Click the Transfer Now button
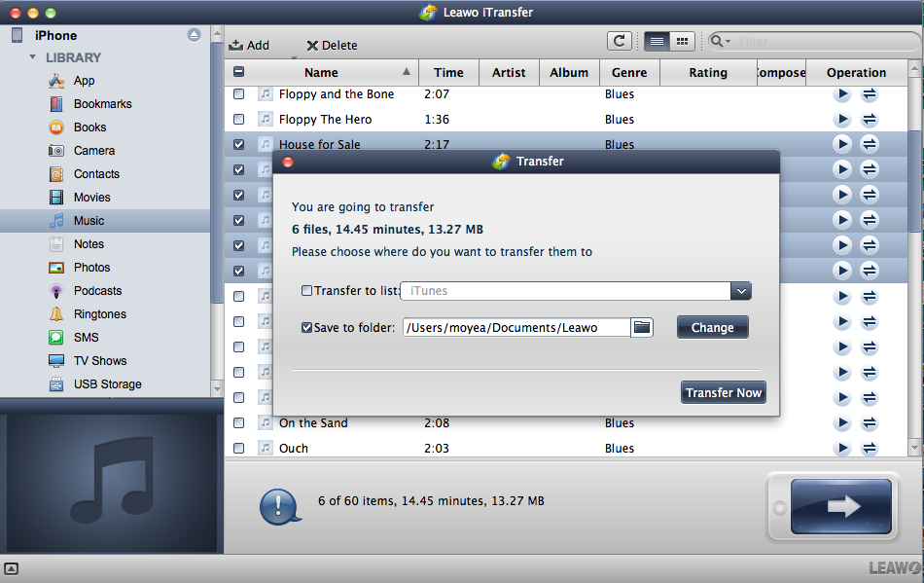The image size is (924, 583). (x=724, y=393)
